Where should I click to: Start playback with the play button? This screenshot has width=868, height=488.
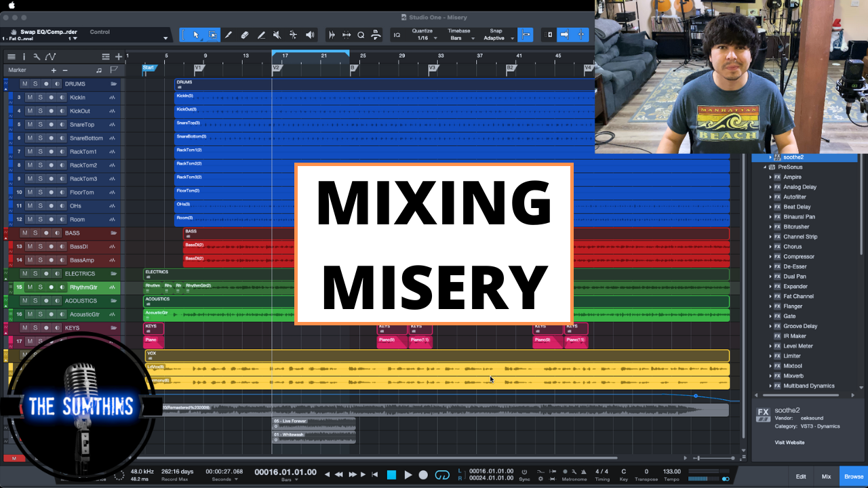(408, 474)
